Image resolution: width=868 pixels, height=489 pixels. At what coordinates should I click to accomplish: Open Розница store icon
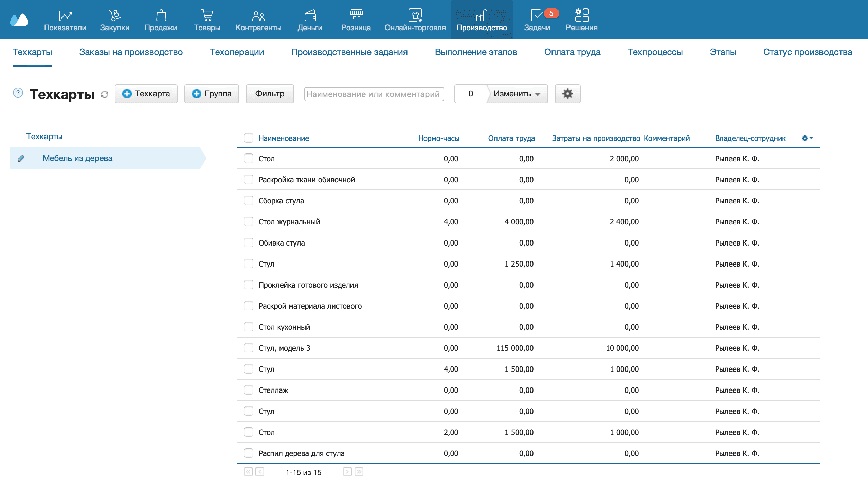(x=356, y=20)
